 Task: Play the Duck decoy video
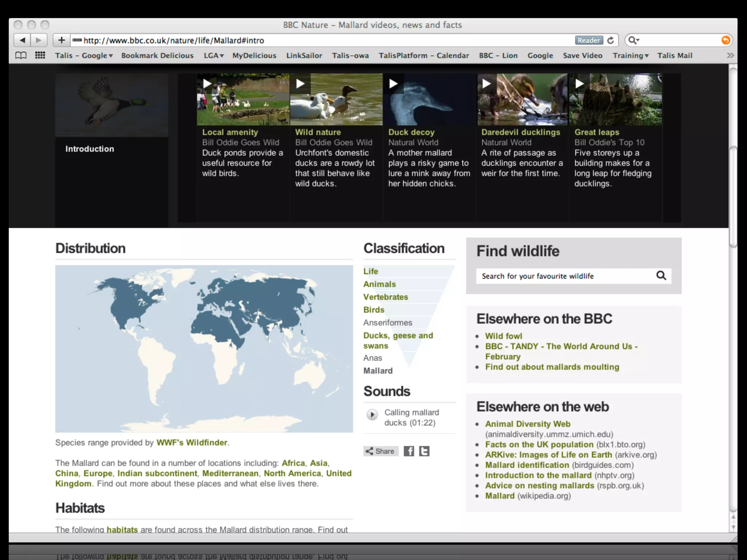click(x=393, y=84)
